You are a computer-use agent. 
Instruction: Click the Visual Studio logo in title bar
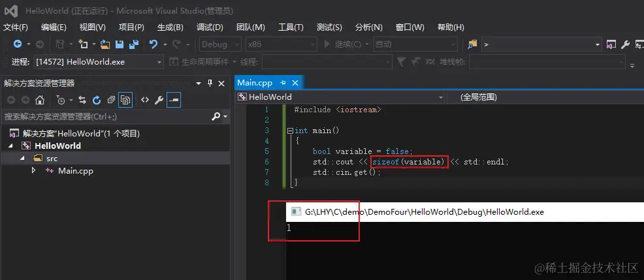[11, 11]
